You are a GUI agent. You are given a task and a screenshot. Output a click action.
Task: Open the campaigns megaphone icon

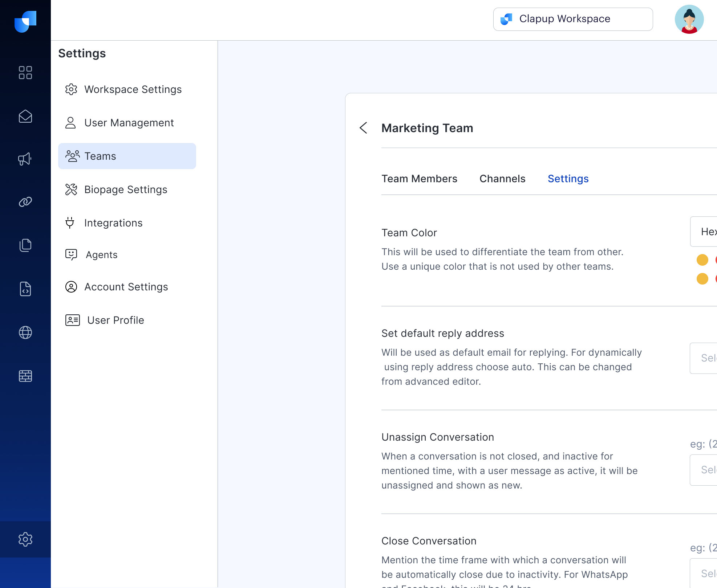(x=25, y=159)
